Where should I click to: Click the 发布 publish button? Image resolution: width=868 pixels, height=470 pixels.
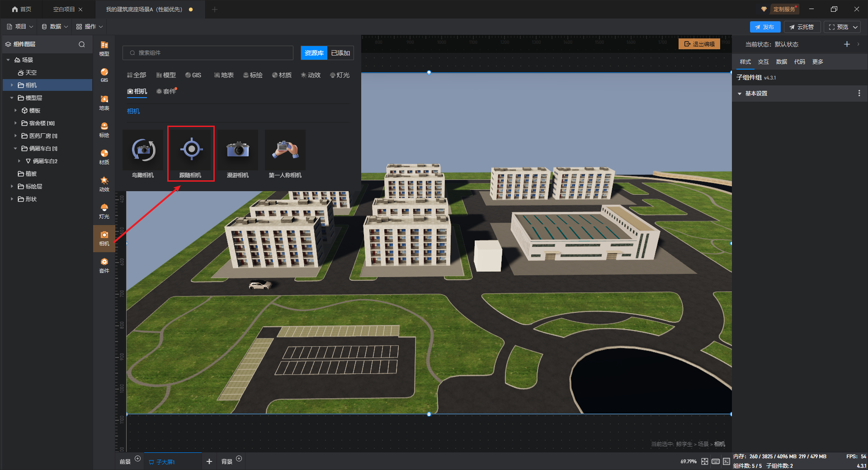(x=764, y=27)
